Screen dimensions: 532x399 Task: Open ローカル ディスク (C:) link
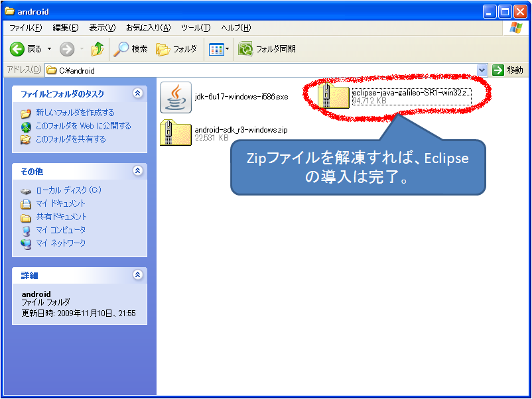(68, 190)
